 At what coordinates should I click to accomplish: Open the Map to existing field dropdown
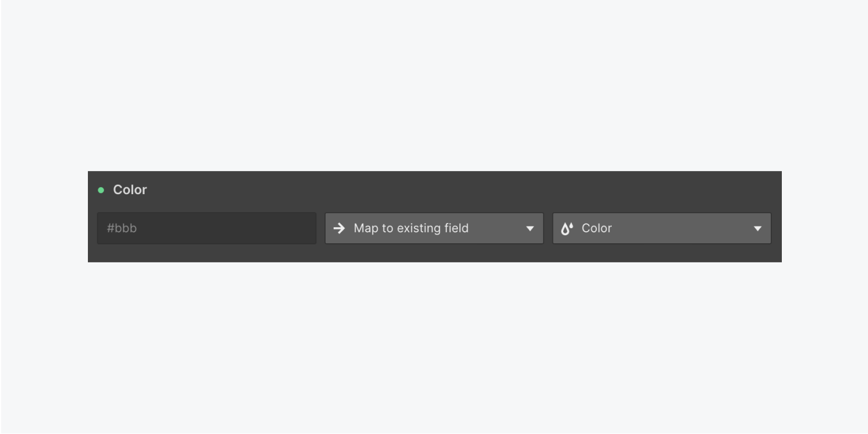[434, 228]
